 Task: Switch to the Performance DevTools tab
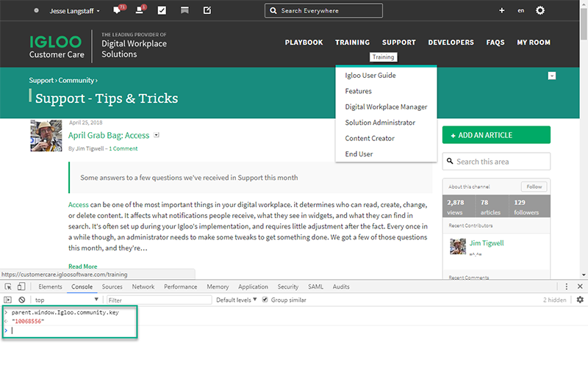coord(180,286)
